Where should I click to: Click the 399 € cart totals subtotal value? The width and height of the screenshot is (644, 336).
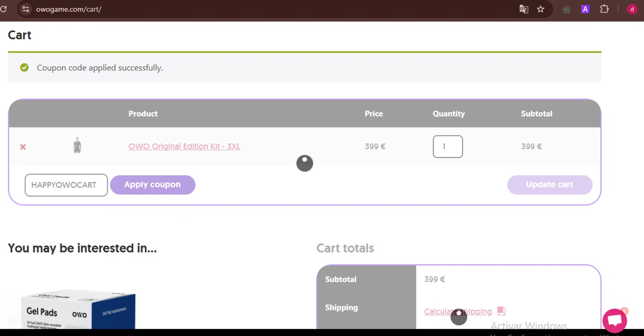point(434,279)
